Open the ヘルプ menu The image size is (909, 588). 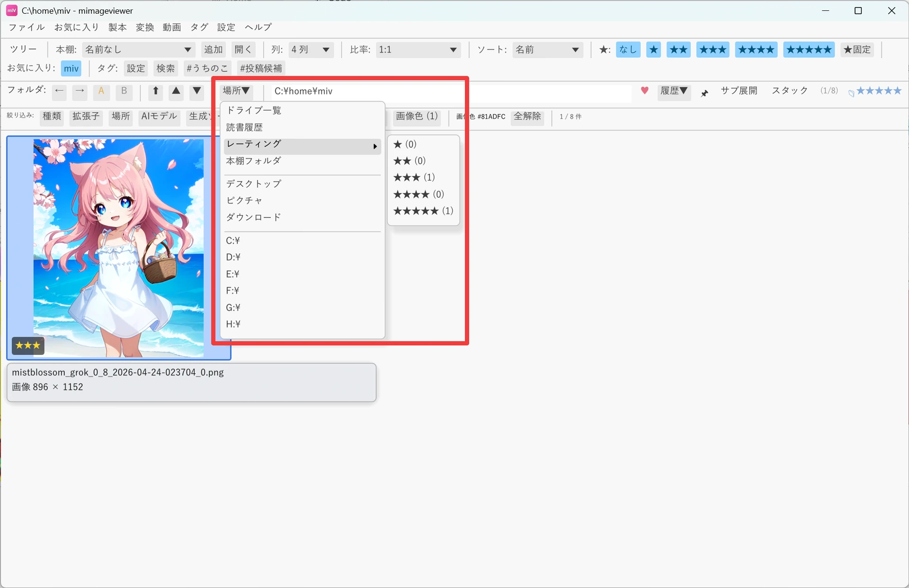click(258, 27)
